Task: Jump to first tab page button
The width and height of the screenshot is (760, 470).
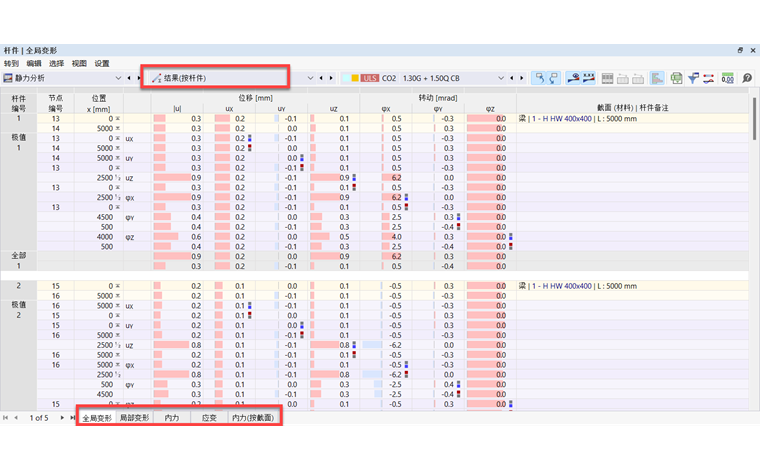Action: pyautogui.click(x=6, y=418)
